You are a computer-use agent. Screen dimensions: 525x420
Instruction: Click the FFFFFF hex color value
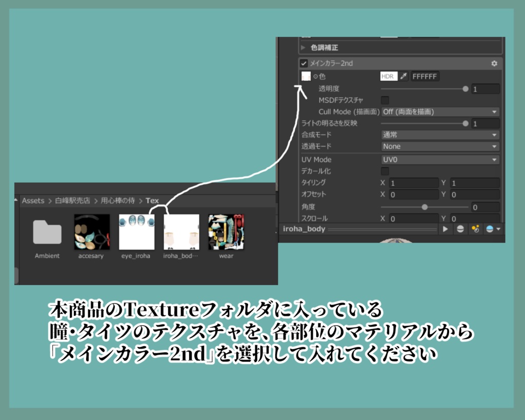pos(425,76)
